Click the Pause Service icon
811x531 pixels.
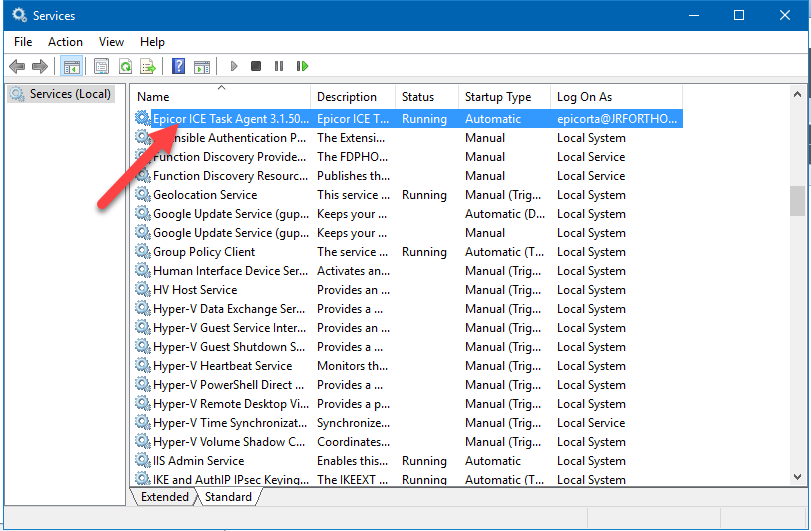coord(279,66)
